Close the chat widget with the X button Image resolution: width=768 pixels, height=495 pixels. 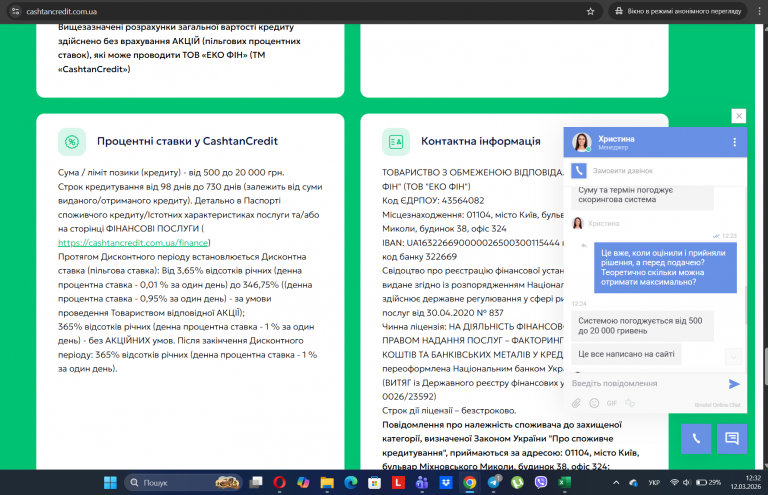tap(739, 116)
